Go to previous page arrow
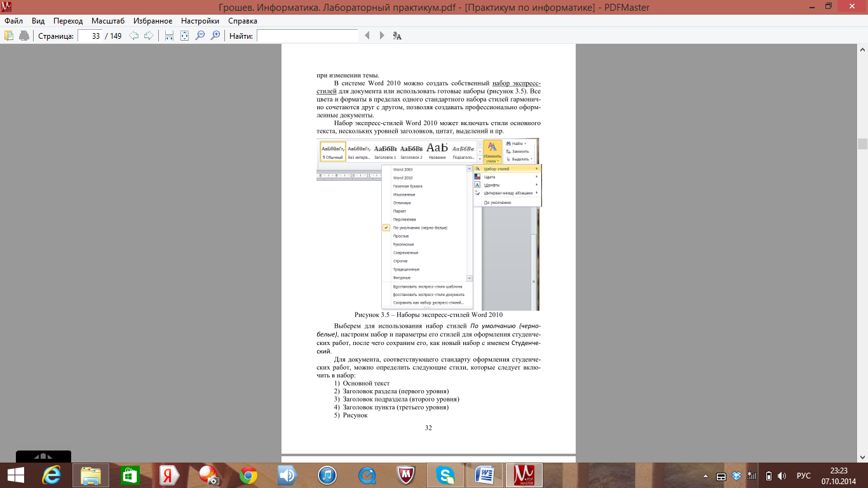Screen dimensions: 868x488 [134, 36]
